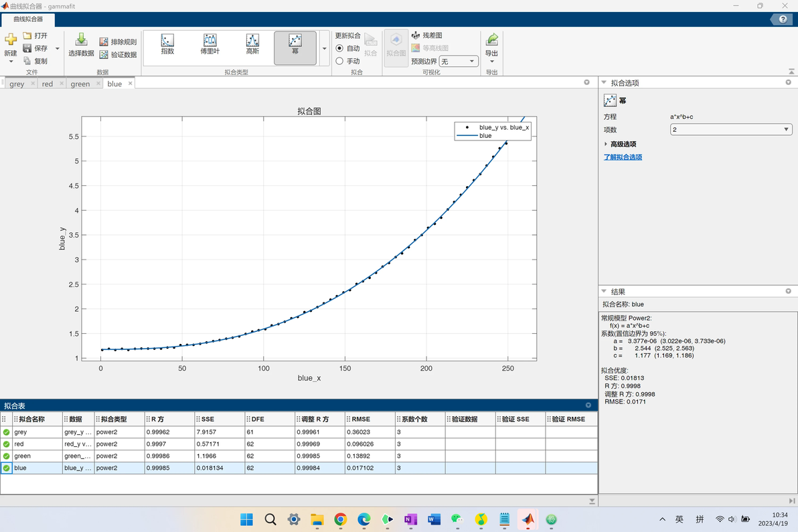Expand the fit type gallery dropdown arrow
The image size is (798, 532).
coord(324,49)
